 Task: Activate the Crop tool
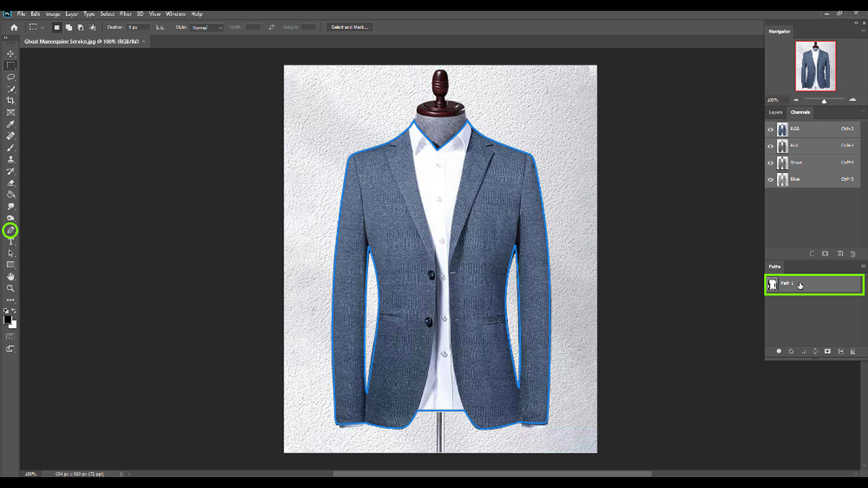click(10, 100)
